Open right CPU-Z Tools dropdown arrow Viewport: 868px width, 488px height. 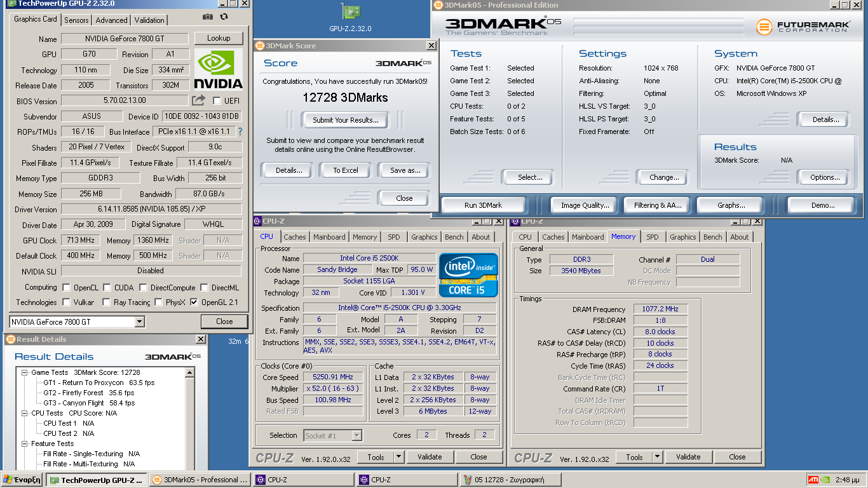click(657, 457)
